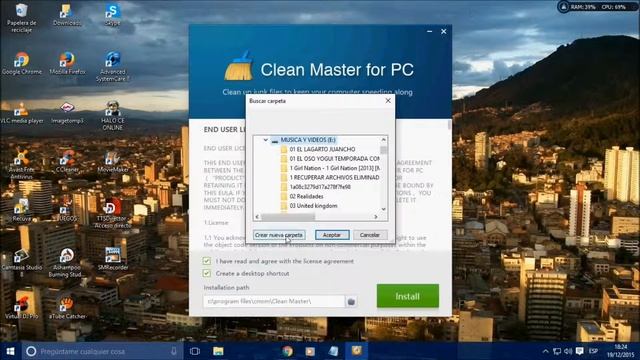This screenshot has height=360, width=640.
Task: Open the Downloads desktop shortcut
Action: [67, 16]
